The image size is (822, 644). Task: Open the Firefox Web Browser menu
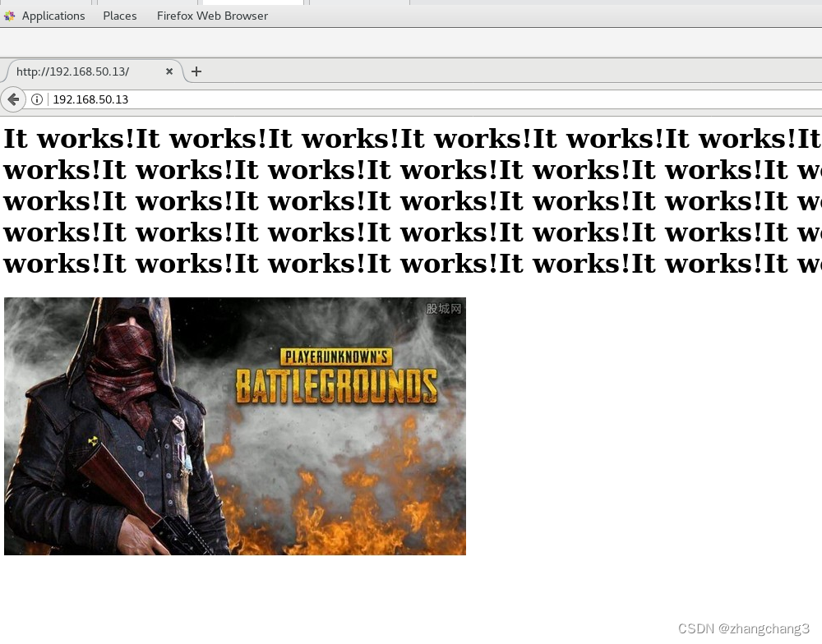pos(212,16)
